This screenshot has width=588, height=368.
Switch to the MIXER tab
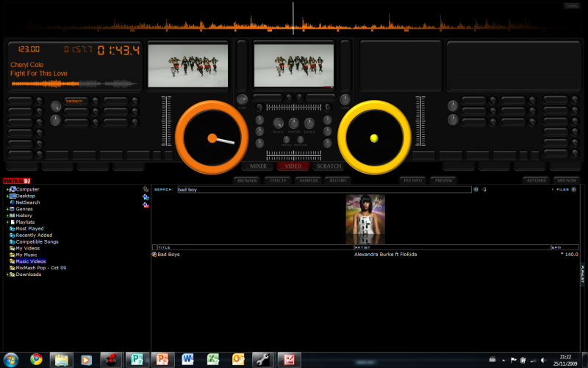pos(258,166)
